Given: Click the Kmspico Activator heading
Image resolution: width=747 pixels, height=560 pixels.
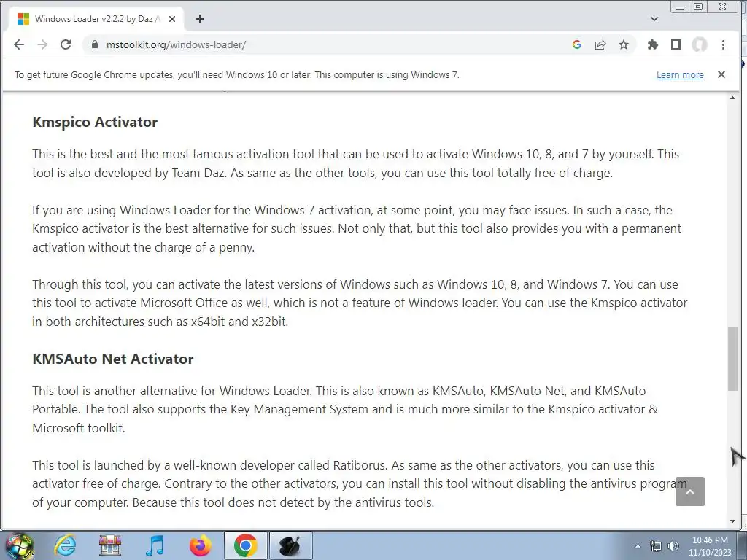Looking at the screenshot, I should point(95,122).
